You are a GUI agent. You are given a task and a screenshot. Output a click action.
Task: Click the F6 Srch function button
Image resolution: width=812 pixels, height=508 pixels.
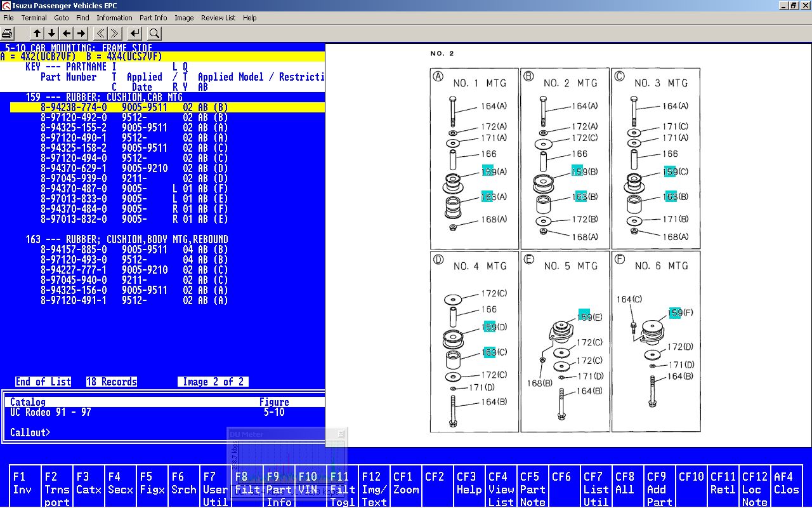click(184, 486)
